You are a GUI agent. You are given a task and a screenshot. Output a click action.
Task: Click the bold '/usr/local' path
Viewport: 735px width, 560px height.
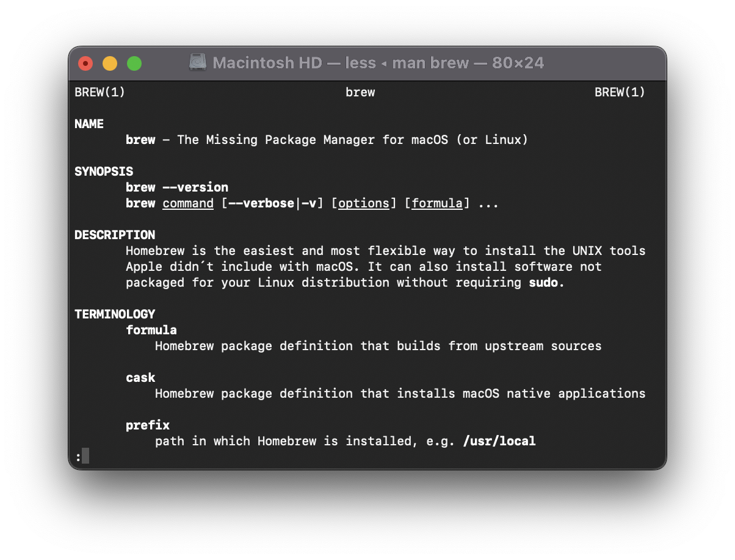point(499,441)
